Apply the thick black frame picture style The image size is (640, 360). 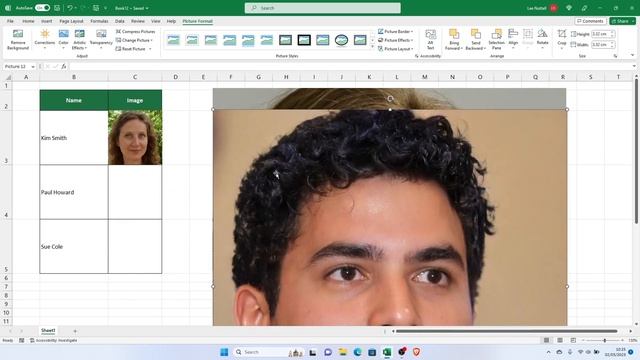[304, 40]
